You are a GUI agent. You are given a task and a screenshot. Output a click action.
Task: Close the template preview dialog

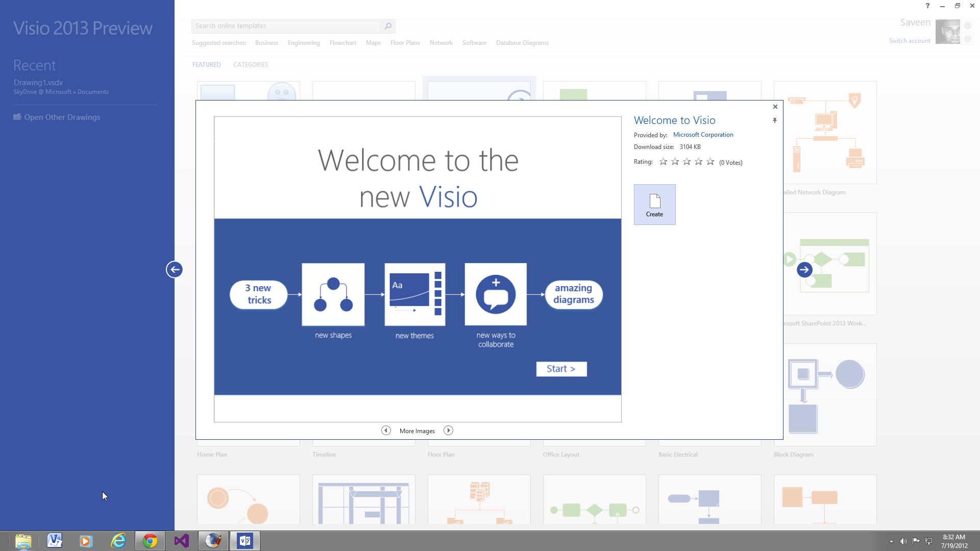click(775, 107)
